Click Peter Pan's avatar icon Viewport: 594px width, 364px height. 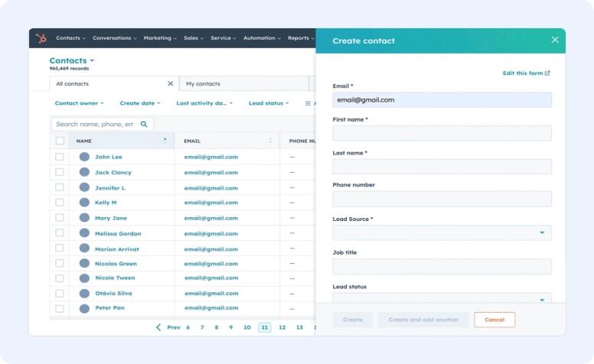click(x=84, y=308)
